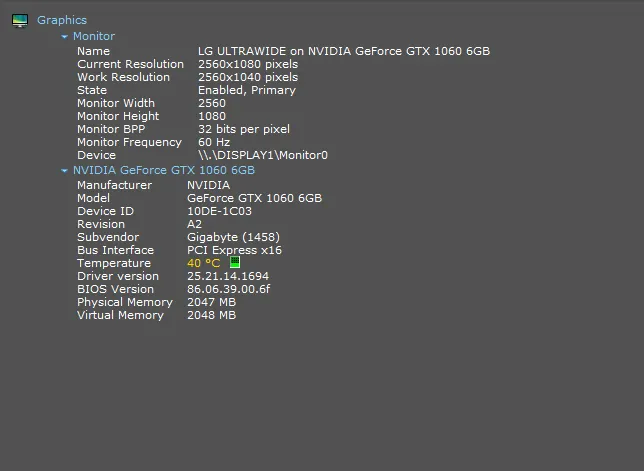
Task: Select the BIOS version 86.06.39.00.6f
Action: (229, 289)
